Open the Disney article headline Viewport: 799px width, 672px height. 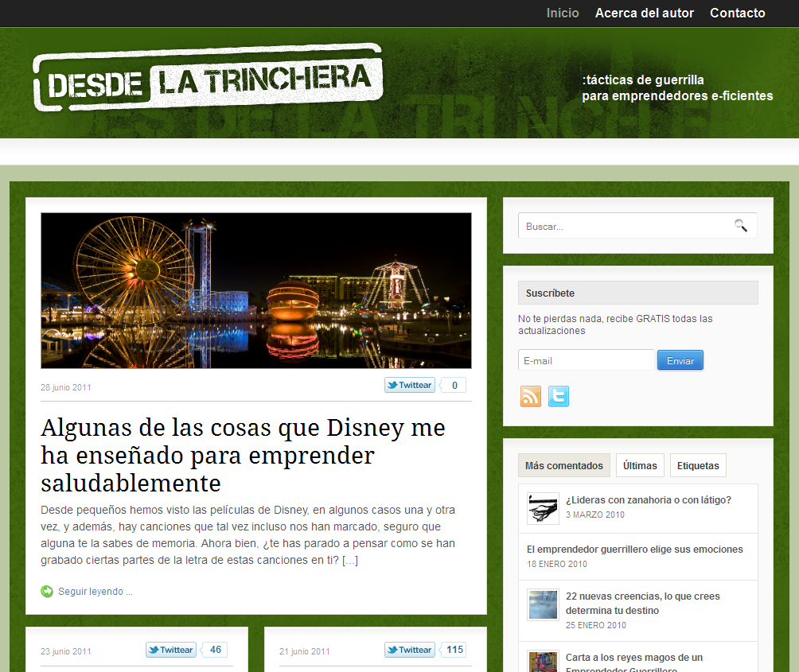(x=243, y=455)
